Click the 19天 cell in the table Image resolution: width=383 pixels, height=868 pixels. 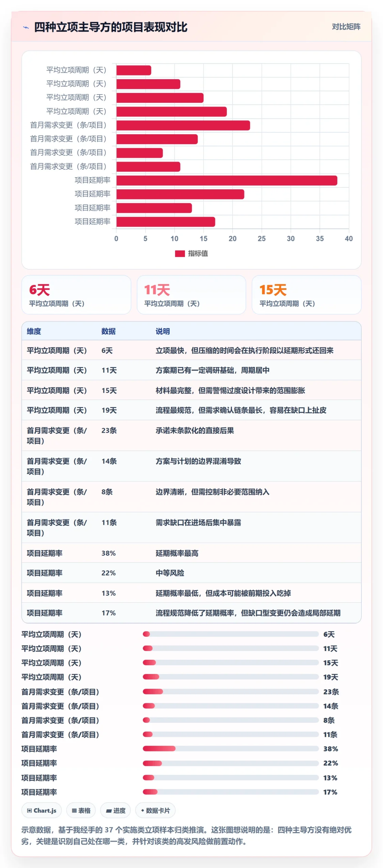pyautogui.click(x=109, y=410)
